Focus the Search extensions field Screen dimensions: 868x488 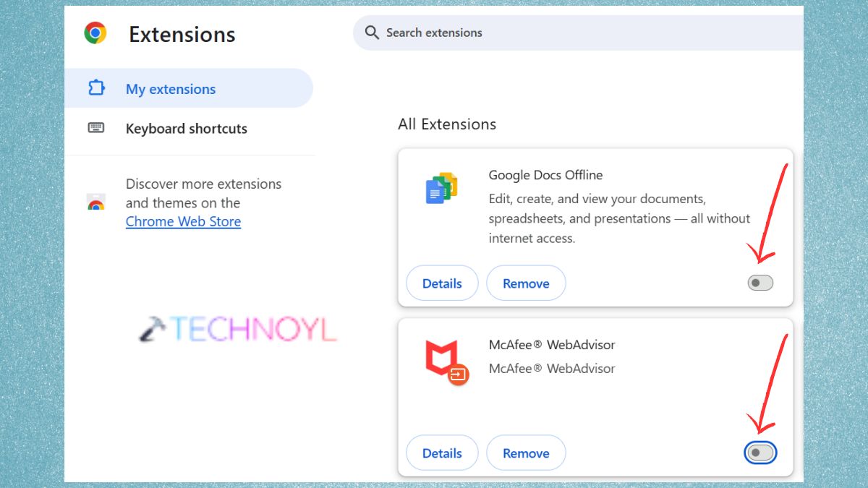tap(579, 33)
